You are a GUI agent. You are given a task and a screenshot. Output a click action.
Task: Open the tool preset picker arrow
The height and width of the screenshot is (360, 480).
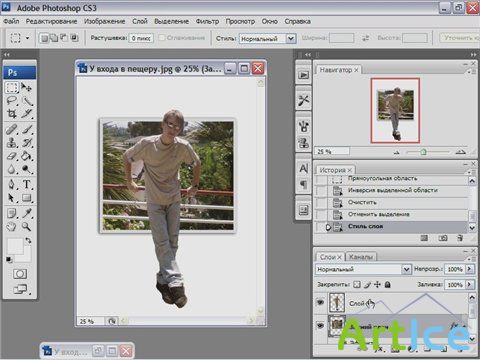click(x=27, y=38)
